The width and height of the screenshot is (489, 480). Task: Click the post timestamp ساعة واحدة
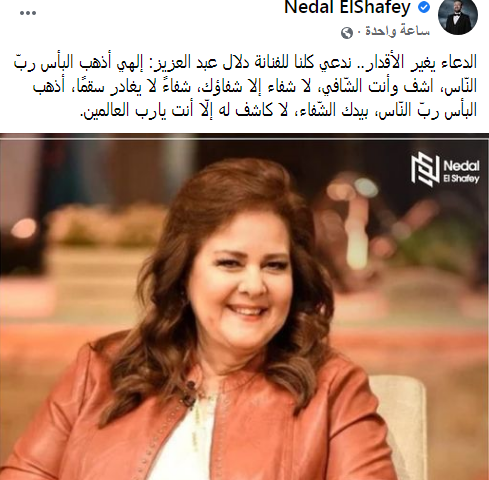pyautogui.click(x=397, y=31)
